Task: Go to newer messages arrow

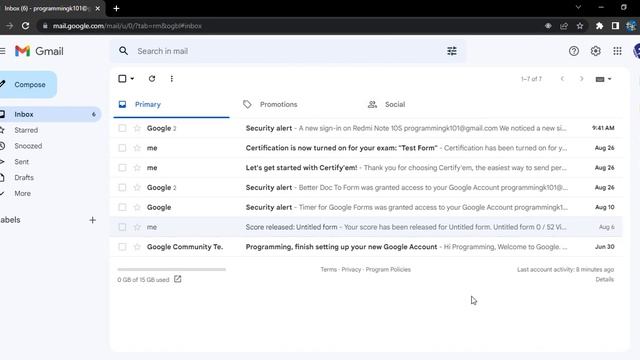Action: click(562, 79)
